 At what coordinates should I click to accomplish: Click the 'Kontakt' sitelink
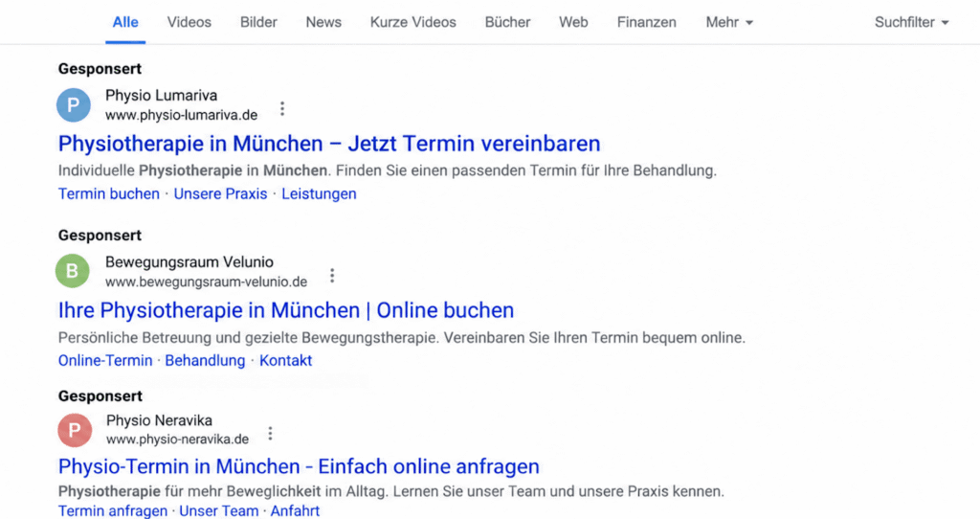(285, 360)
